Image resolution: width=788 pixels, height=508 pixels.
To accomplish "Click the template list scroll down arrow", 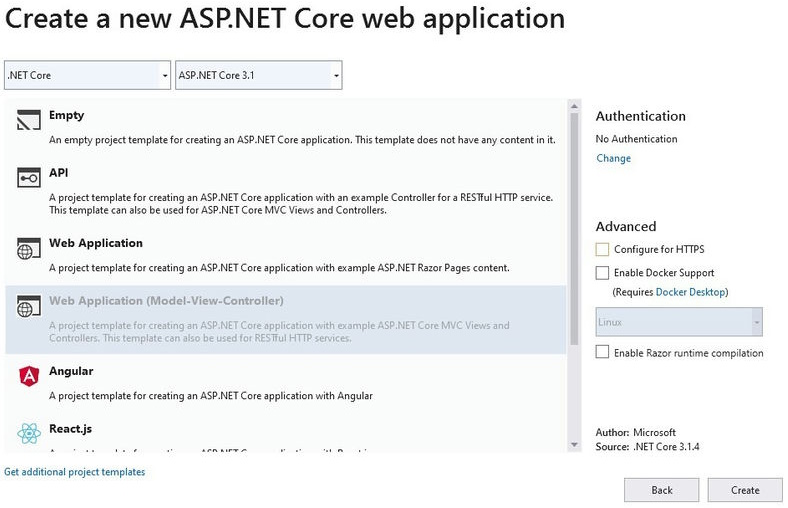I will (x=574, y=444).
